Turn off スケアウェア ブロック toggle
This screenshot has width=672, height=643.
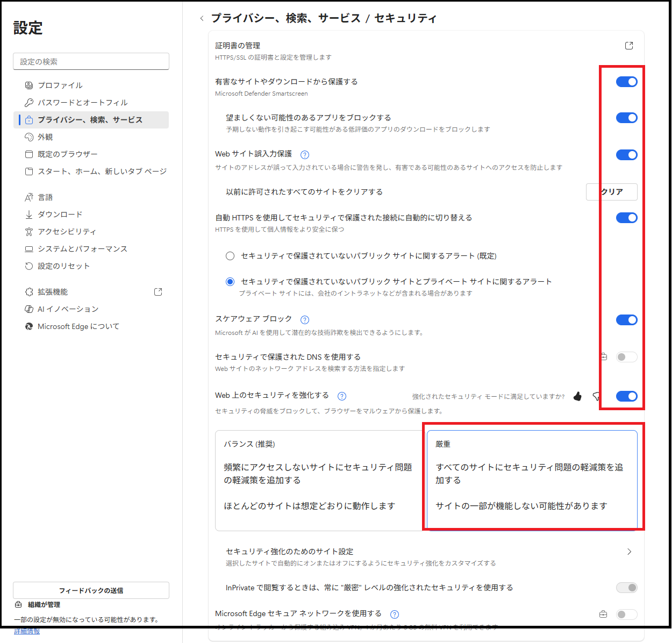[626, 320]
